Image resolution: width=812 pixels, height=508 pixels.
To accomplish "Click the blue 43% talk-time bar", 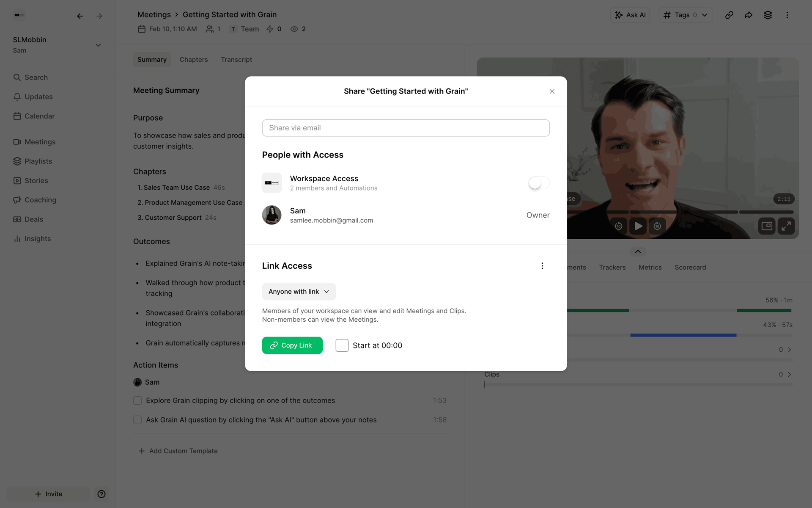I will 683,335.
